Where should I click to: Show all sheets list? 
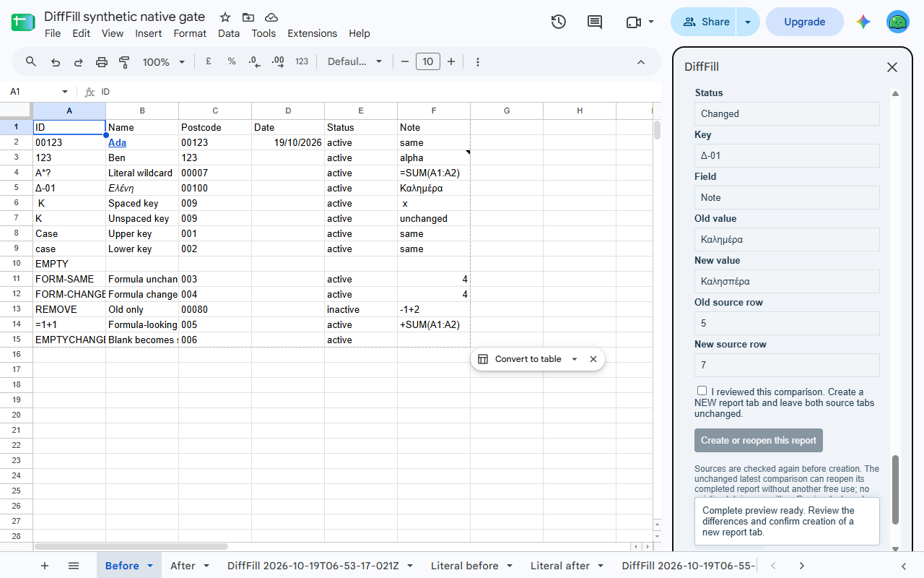pyautogui.click(x=74, y=566)
